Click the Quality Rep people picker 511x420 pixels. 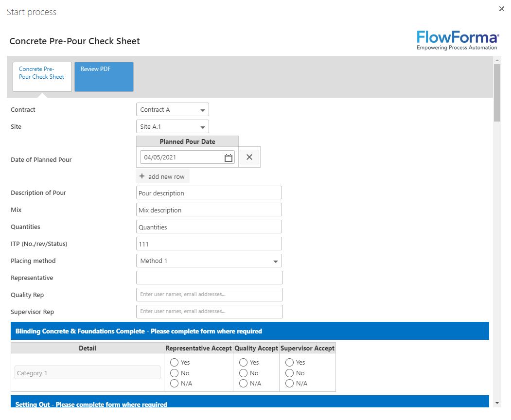click(x=210, y=295)
